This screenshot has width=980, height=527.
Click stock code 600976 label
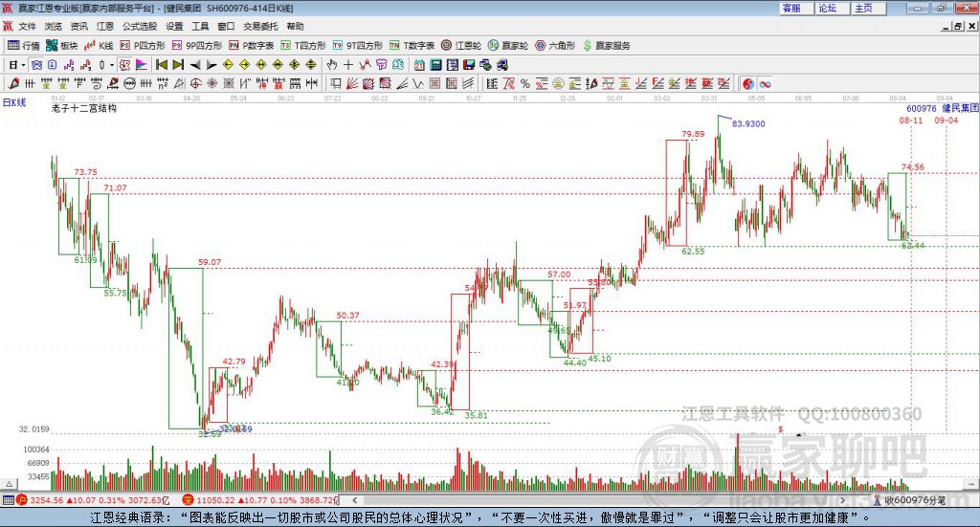(922, 109)
